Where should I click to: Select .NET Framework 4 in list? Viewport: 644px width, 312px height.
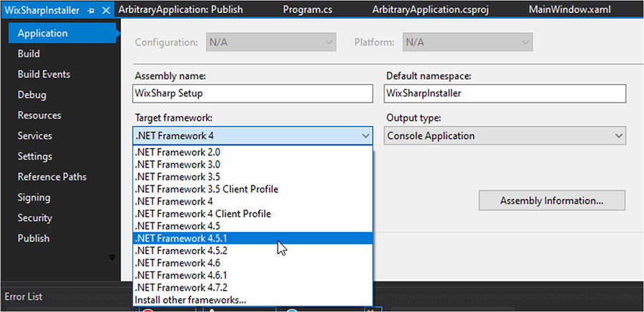coord(253,202)
